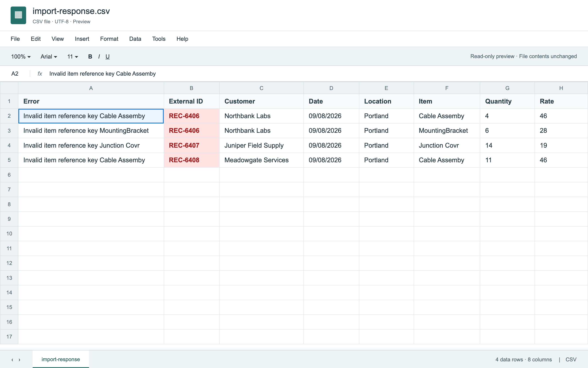Click the REC-6408 cell

[x=191, y=160]
